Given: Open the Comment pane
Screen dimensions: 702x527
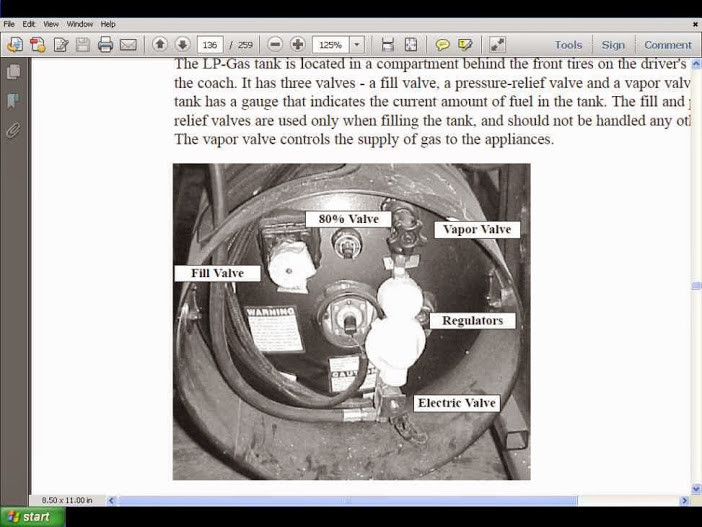Looking at the screenshot, I should pyautogui.click(x=667, y=45).
